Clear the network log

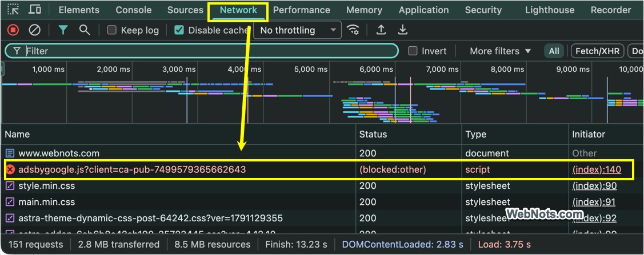click(x=34, y=30)
